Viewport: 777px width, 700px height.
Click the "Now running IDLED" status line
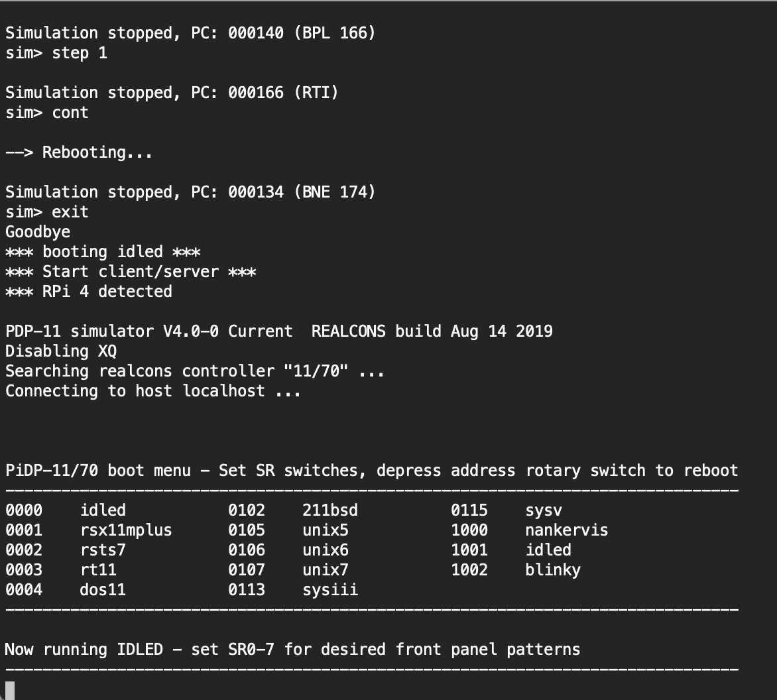point(292,650)
